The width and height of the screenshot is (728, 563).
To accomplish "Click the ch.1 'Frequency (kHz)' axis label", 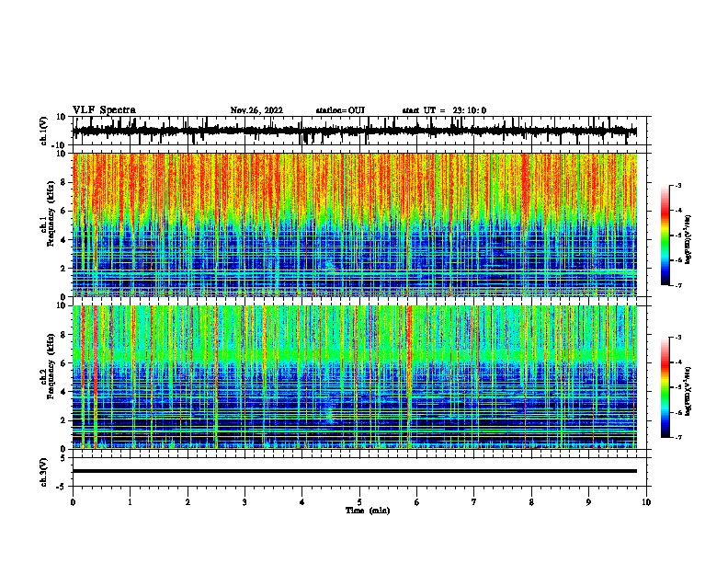I will (x=50, y=213).
